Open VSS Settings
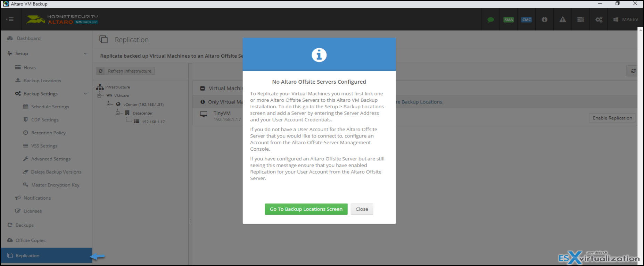The width and height of the screenshot is (644, 266). [x=44, y=146]
